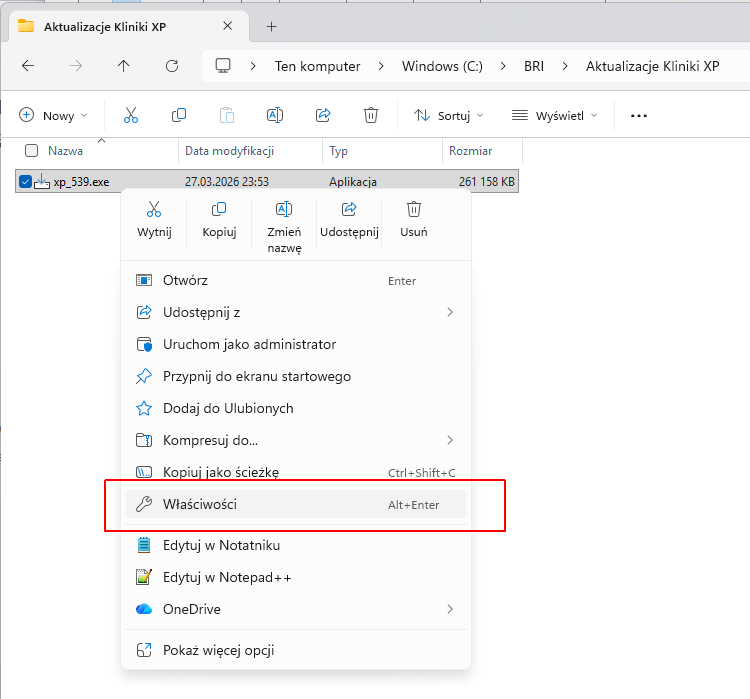Click the Copy (Kopiuj) icon in context menu
750x699 pixels.
point(219,210)
